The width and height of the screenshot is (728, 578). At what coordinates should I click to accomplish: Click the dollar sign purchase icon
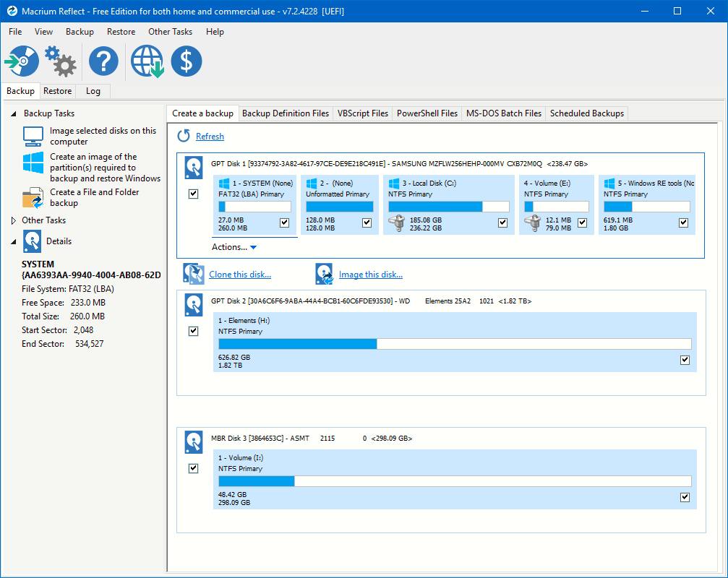click(x=187, y=61)
